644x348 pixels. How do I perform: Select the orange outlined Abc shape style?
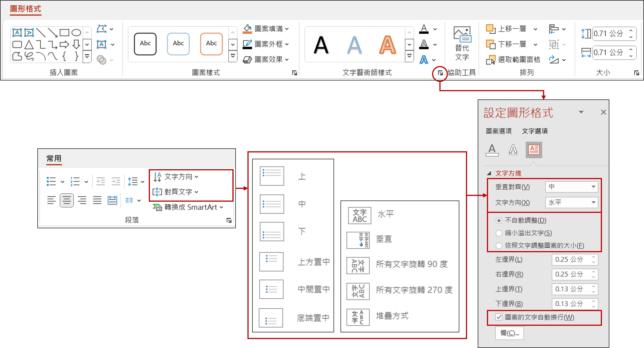tap(211, 44)
